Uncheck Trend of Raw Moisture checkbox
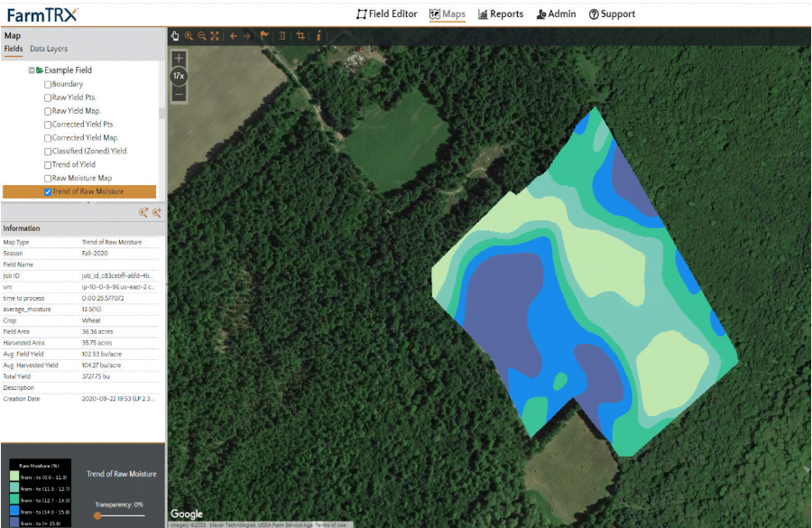812x528 pixels. [x=48, y=192]
